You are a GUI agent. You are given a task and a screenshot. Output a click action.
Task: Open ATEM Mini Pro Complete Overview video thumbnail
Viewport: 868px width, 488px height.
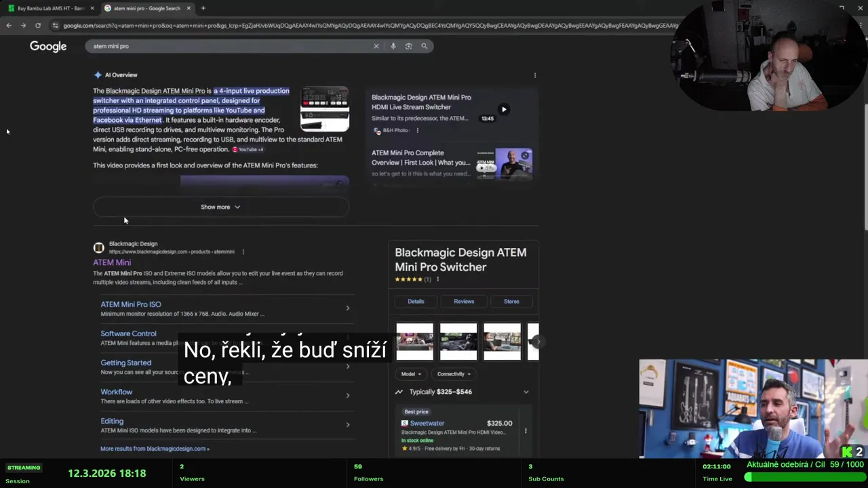coord(504,164)
